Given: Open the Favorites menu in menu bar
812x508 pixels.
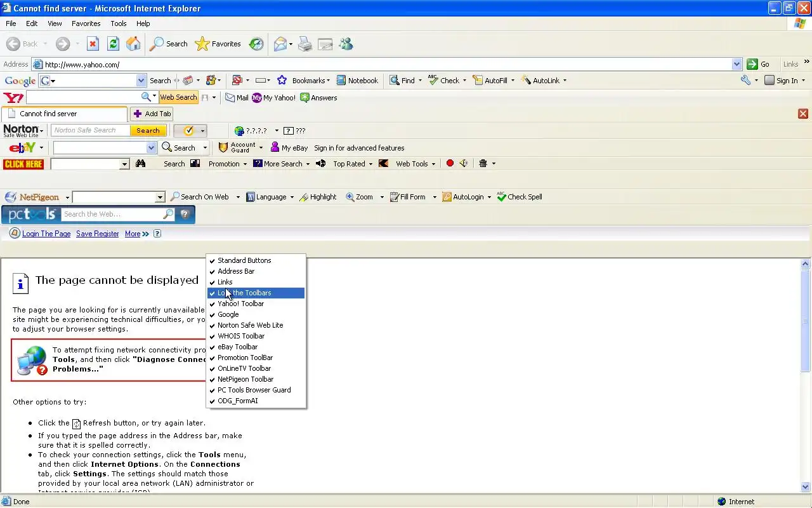Looking at the screenshot, I should pyautogui.click(x=86, y=23).
